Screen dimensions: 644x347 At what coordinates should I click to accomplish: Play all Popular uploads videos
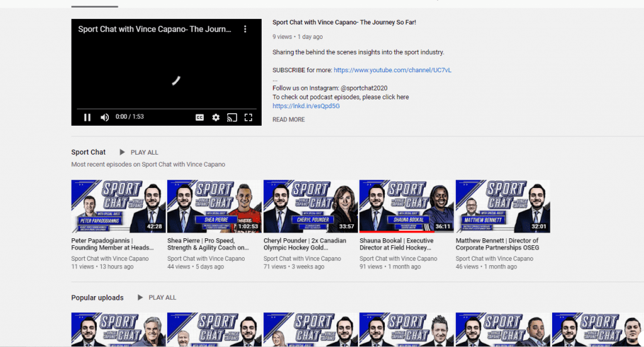(x=157, y=297)
